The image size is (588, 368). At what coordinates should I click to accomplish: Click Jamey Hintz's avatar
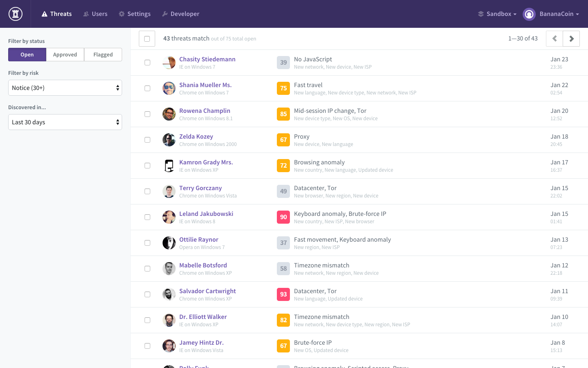[169, 346]
